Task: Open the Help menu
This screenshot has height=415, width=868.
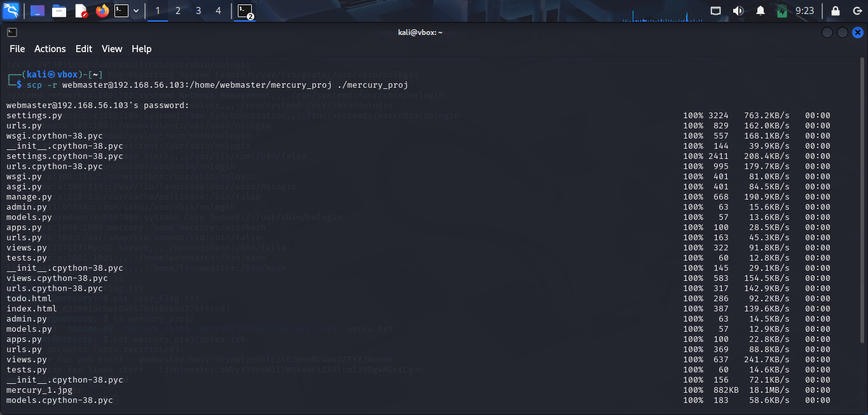Action: tap(141, 49)
